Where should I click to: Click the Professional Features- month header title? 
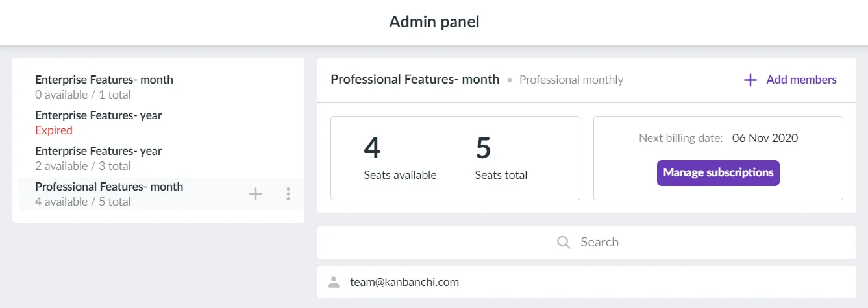[415, 79]
